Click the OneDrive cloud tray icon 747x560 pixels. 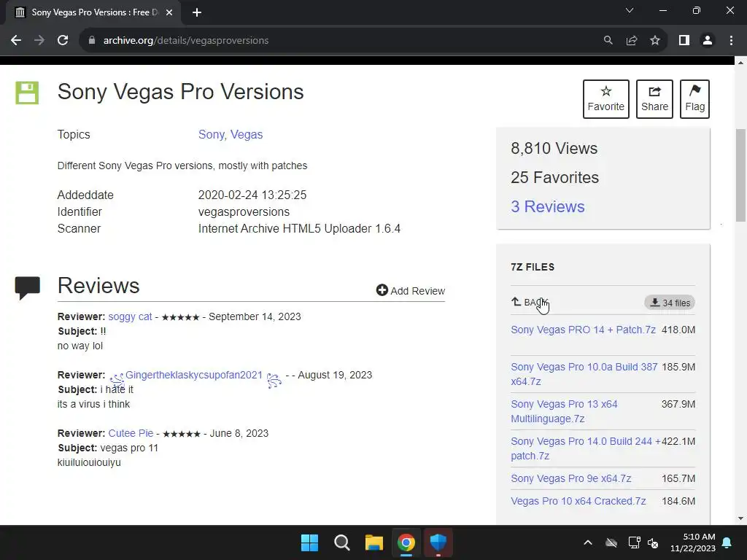click(x=611, y=542)
